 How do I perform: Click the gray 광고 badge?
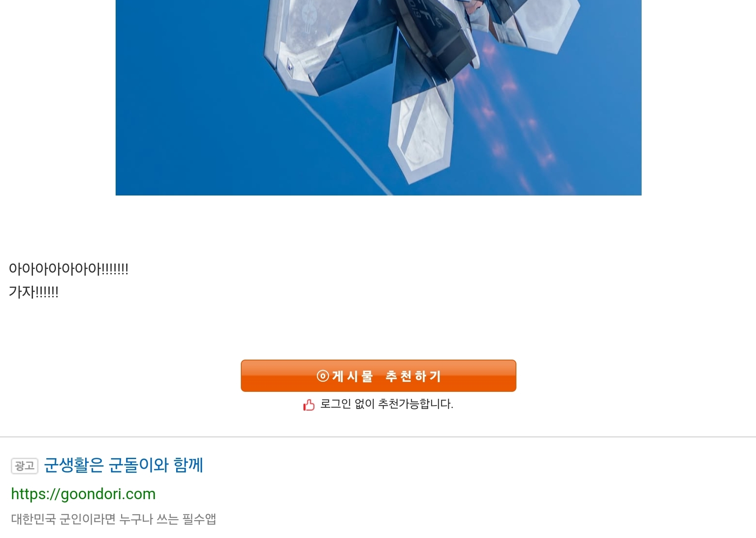[25, 466]
